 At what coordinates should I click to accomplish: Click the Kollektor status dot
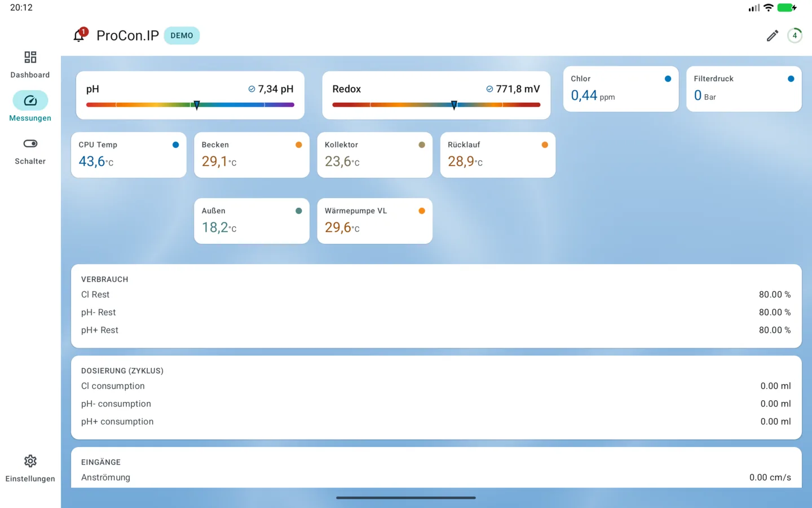[422, 145]
